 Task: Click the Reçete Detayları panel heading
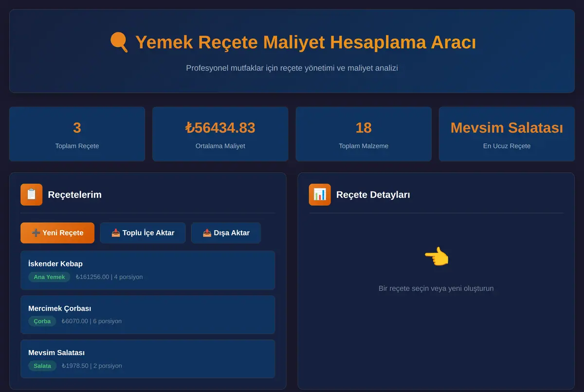[373, 195]
